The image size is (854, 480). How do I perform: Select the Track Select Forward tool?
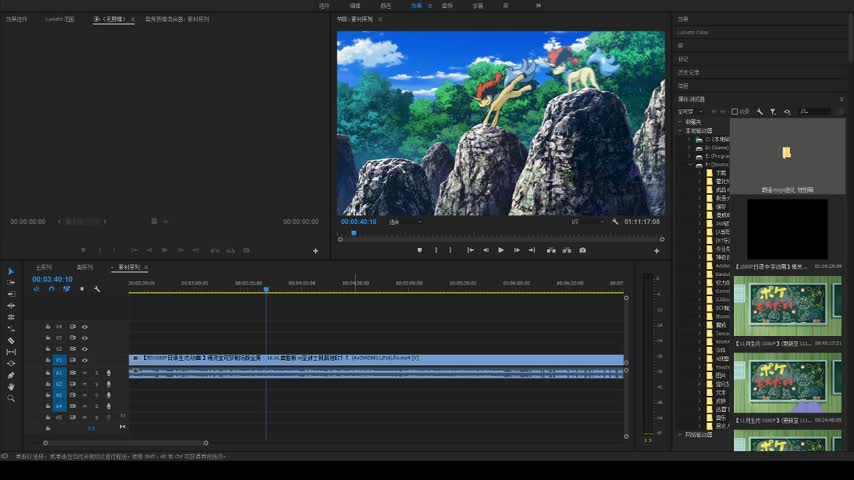coord(11,283)
